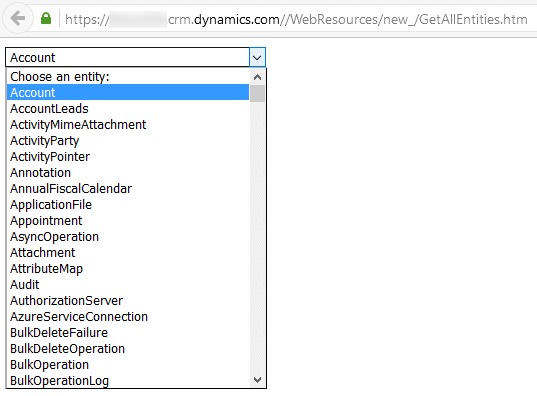The height and width of the screenshot is (396, 537).
Task: Click the dropdown list scrollbar thumb
Action: point(257,94)
